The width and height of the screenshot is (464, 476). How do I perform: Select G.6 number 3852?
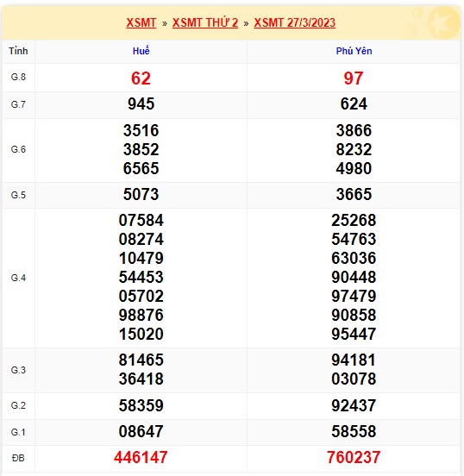click(141, 149)
